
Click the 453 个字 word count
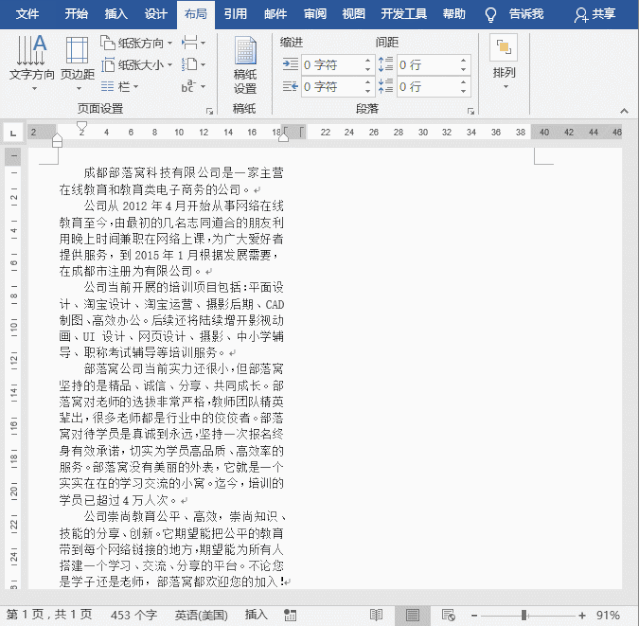coord(134,615)
